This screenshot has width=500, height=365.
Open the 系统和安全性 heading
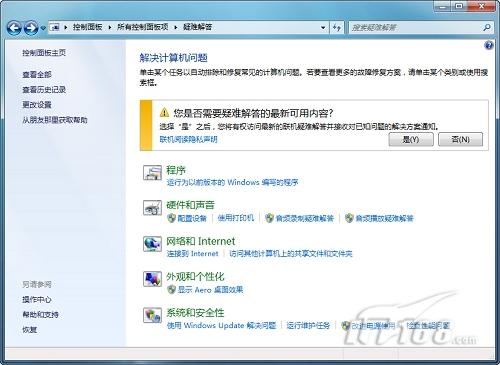coord(195,313)
